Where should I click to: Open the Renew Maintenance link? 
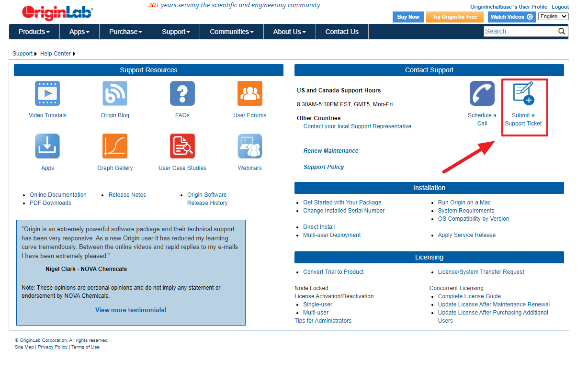pyautogui.click(x=331, y=151)
